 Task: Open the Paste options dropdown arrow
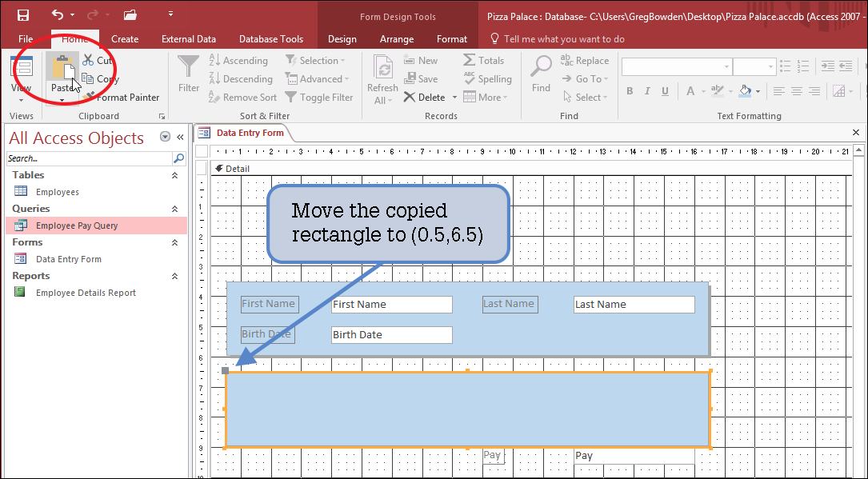coord(62,101)
